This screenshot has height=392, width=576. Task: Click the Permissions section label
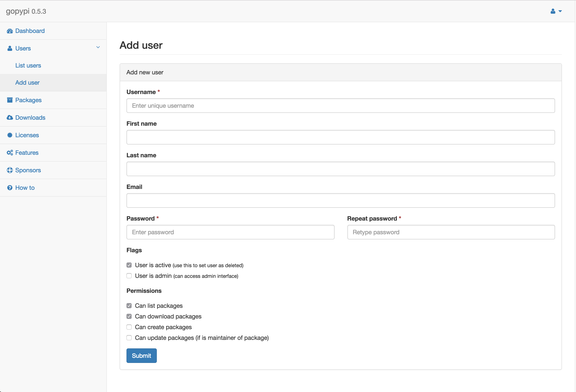pos(144,291)
